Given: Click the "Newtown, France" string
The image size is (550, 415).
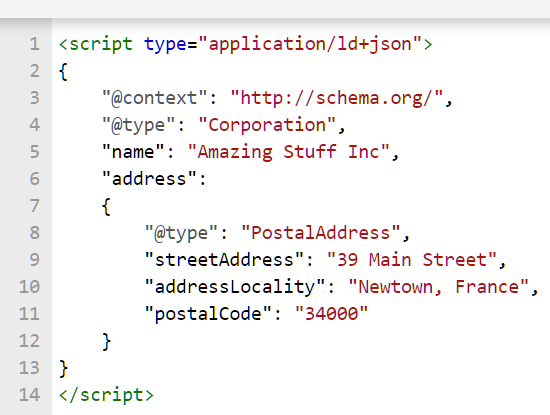Looking at the screenshot, I should (x=438, y=287).
